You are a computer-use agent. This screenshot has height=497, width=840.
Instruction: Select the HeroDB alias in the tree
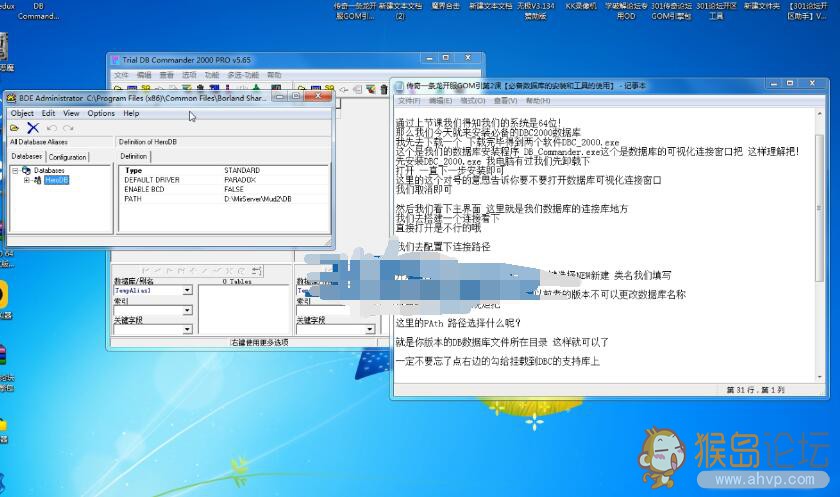57,180
